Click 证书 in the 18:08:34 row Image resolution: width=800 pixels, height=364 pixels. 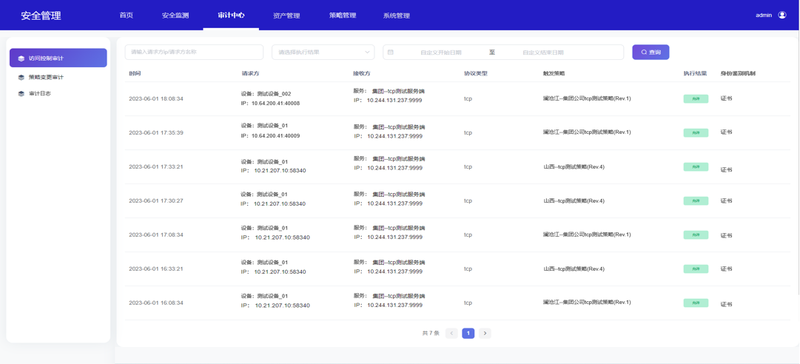tap(726, 99)
